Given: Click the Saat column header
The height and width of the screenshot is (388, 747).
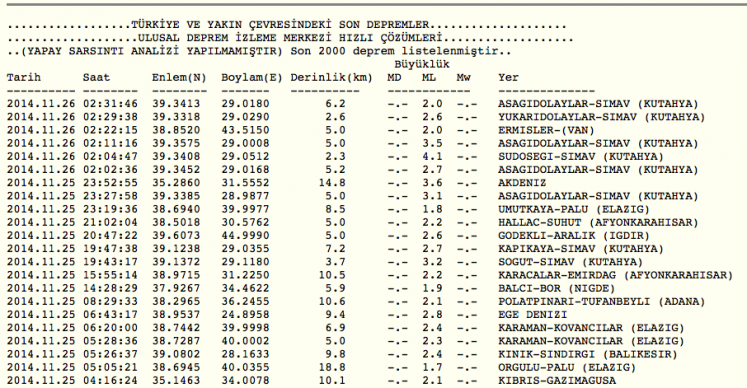Looking at the screenshot, I should tap(96, 78).
